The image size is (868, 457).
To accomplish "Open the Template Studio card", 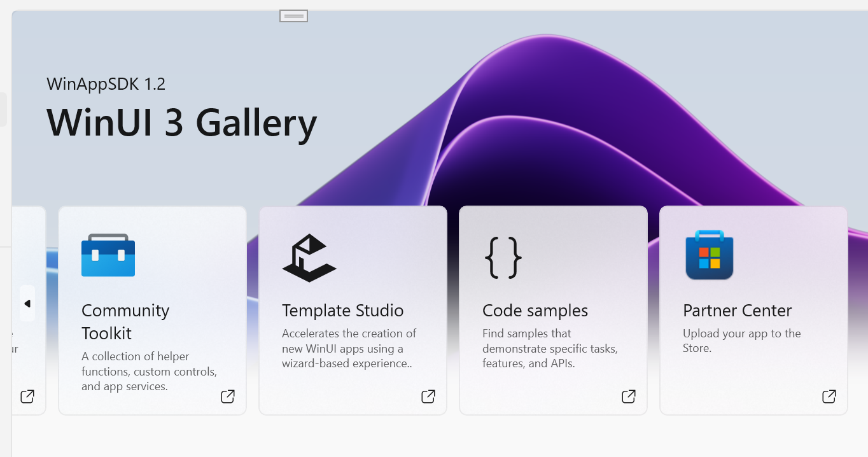I will [353, 310].
